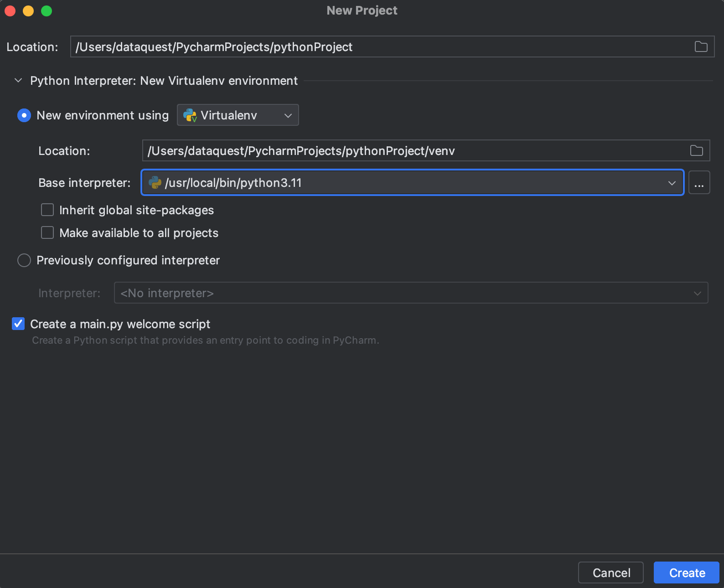Screen dimensions: 724x588
Task: Minimize the window with the yellow button
Action: coord(28,11)
